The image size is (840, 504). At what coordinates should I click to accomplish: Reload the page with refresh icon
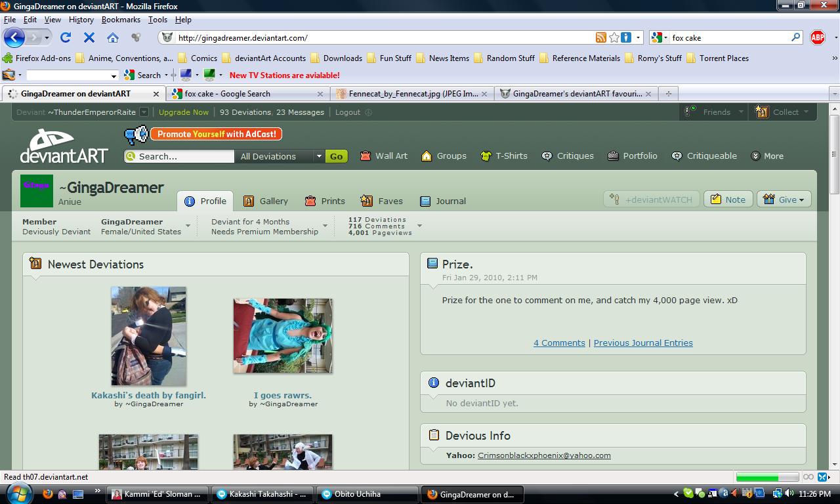(x=66, y=37)
